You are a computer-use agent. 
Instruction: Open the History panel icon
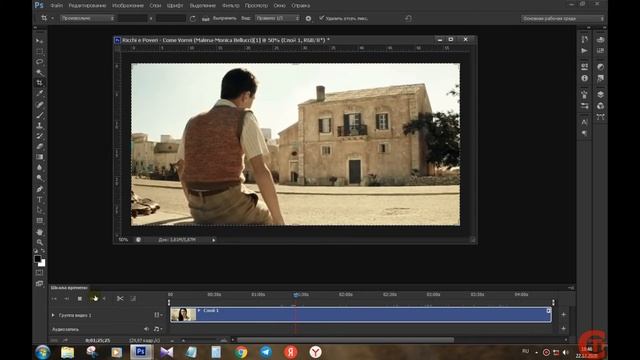pyautogui.click(x=584, y=40)
